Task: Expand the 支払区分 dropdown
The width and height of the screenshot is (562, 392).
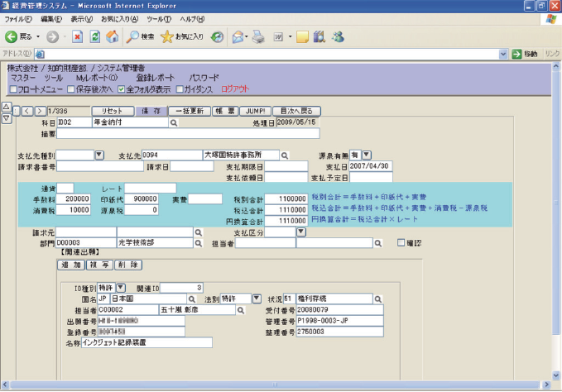Action: click(301, 232)
